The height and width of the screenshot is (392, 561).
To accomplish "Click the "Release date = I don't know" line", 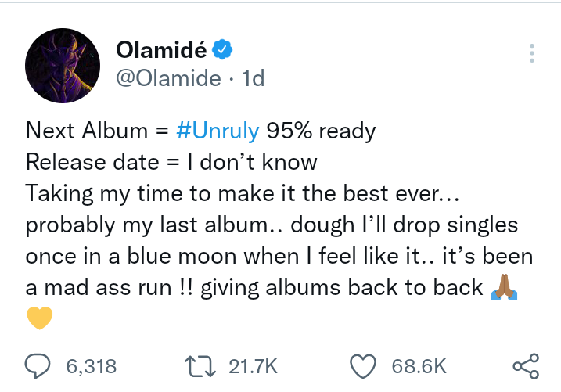I will [171, 162].
